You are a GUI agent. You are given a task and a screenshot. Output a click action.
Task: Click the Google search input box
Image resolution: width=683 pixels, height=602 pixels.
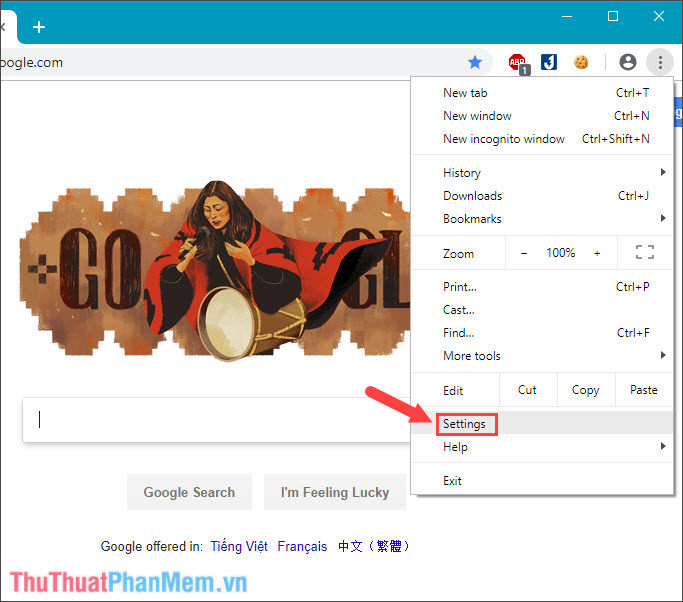pos(217,420)
